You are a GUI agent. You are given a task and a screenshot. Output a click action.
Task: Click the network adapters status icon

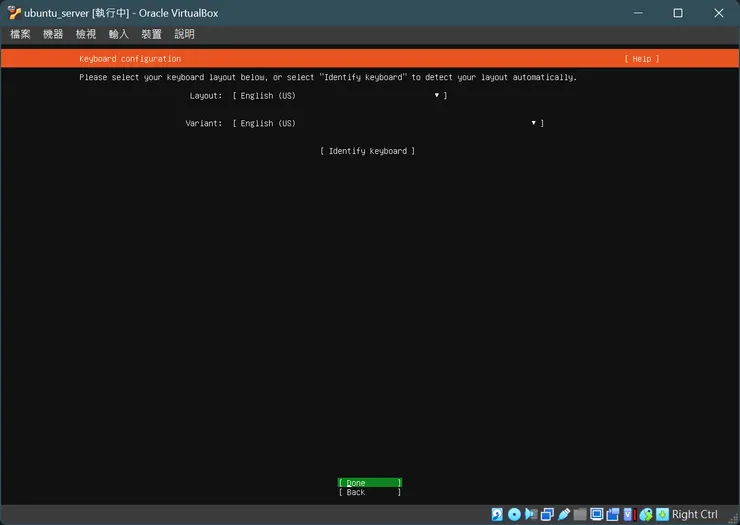[x=547, y=514]
